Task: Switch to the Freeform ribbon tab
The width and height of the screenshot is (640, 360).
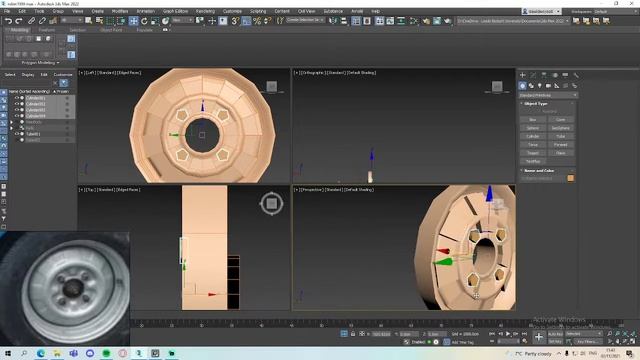Action: (x=47, y=30)
